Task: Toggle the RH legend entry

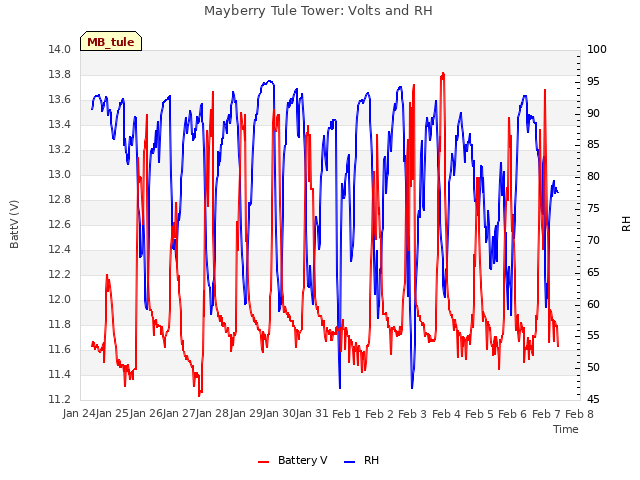Action: coord(362,460)
